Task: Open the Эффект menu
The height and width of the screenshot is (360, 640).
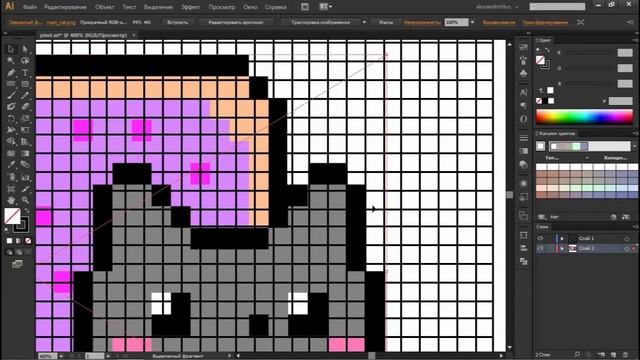Action: tap(190, 7)
